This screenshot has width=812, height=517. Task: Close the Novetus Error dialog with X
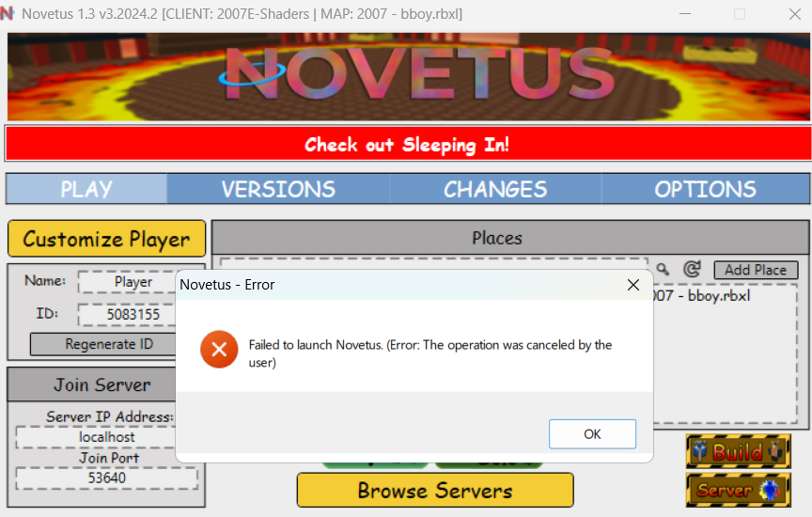tap(632, 285)
